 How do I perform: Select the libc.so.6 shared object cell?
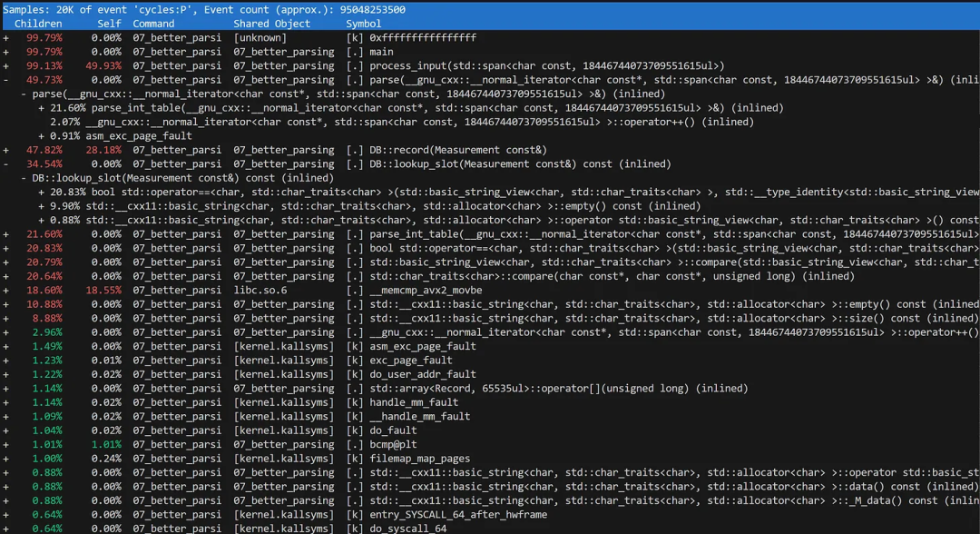tap(260, 290)
